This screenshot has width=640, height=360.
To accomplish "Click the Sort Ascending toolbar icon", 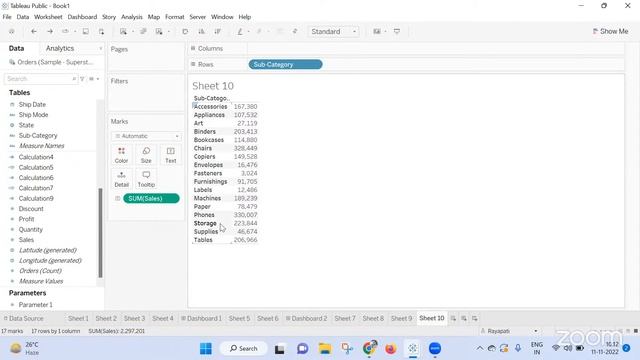I will pyautogui.click(x=201, y=31).
